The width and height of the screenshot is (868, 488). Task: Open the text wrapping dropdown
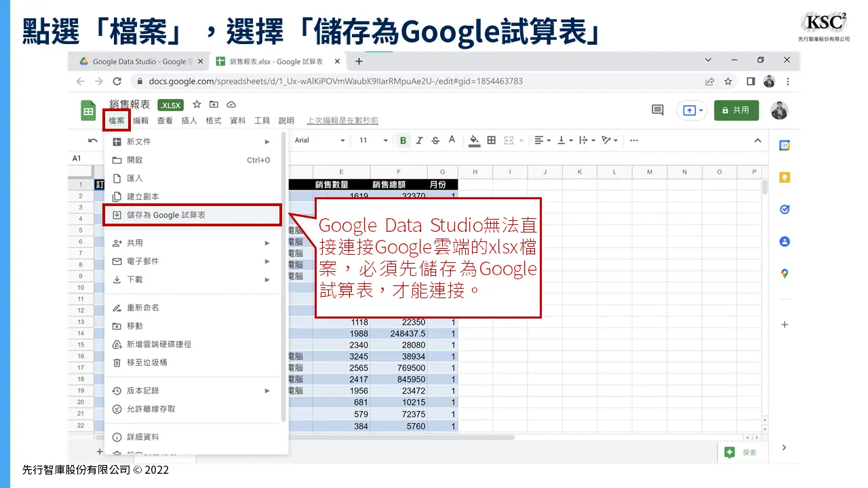click(x=587, y=140)
